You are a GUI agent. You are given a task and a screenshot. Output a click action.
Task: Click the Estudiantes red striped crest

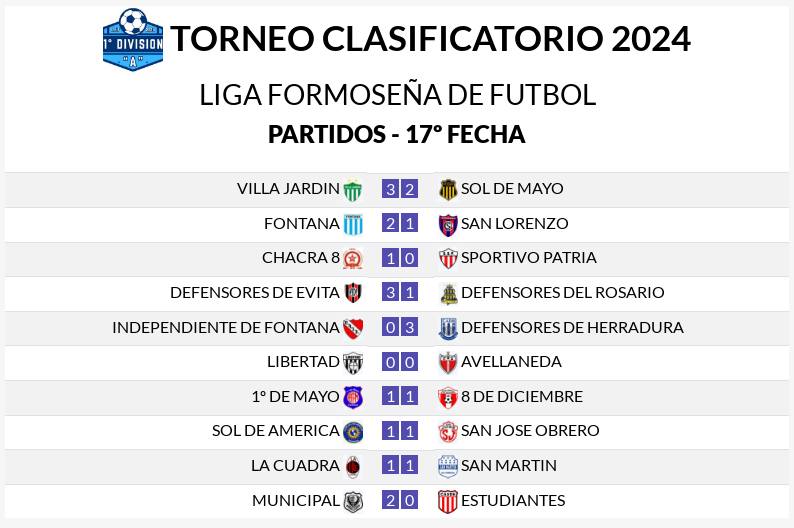point(448,501)
